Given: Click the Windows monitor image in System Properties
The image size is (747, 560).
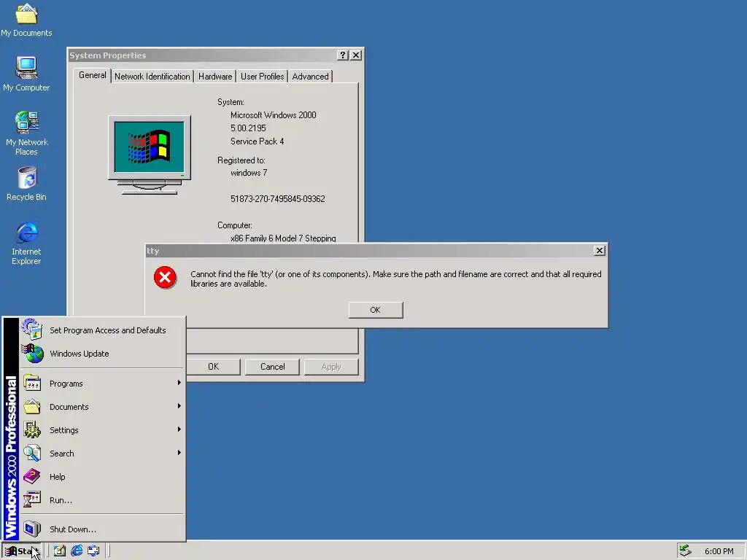Looking at the screenshot, I should point(150,155).
